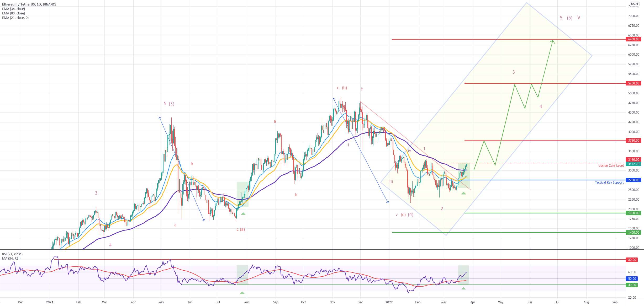Select the 'c (b)' wave label

342,88
